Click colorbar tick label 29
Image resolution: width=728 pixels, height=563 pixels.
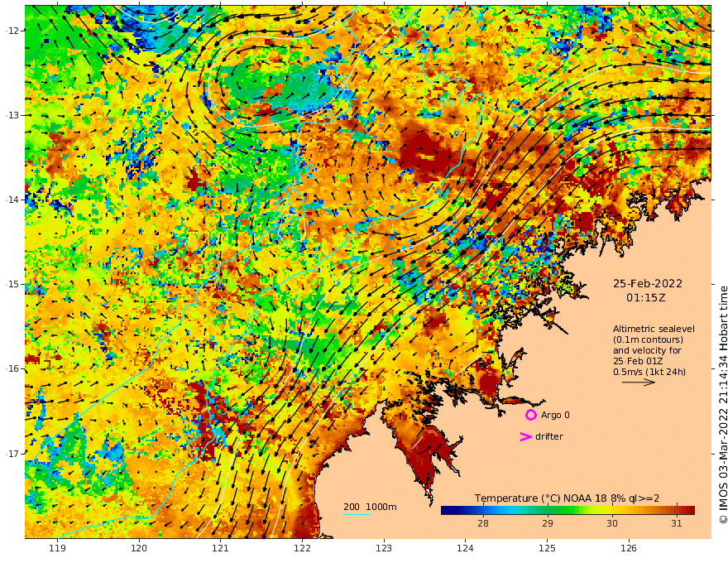tap(548, 523)
